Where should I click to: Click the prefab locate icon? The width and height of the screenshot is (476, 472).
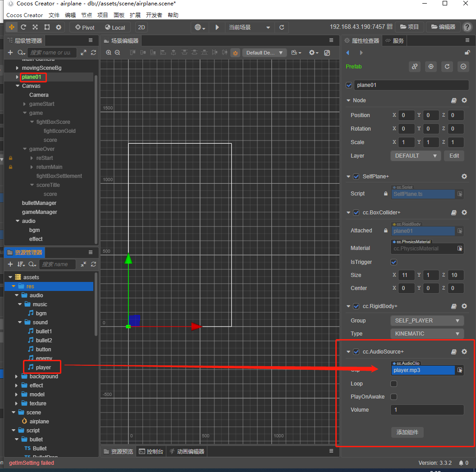tap(431, 67)
